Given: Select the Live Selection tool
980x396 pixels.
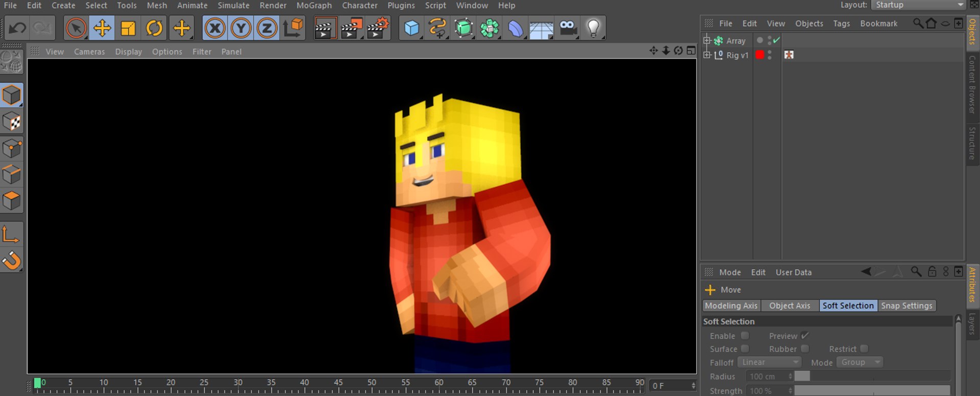Looking at the screenshot, I should (76, 28).
